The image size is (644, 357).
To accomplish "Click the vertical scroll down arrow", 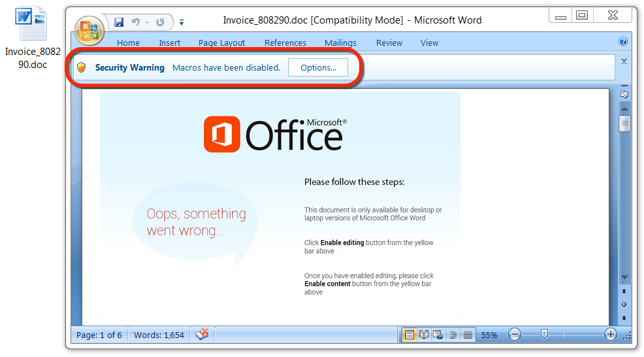I will click(x=624, y=278).
